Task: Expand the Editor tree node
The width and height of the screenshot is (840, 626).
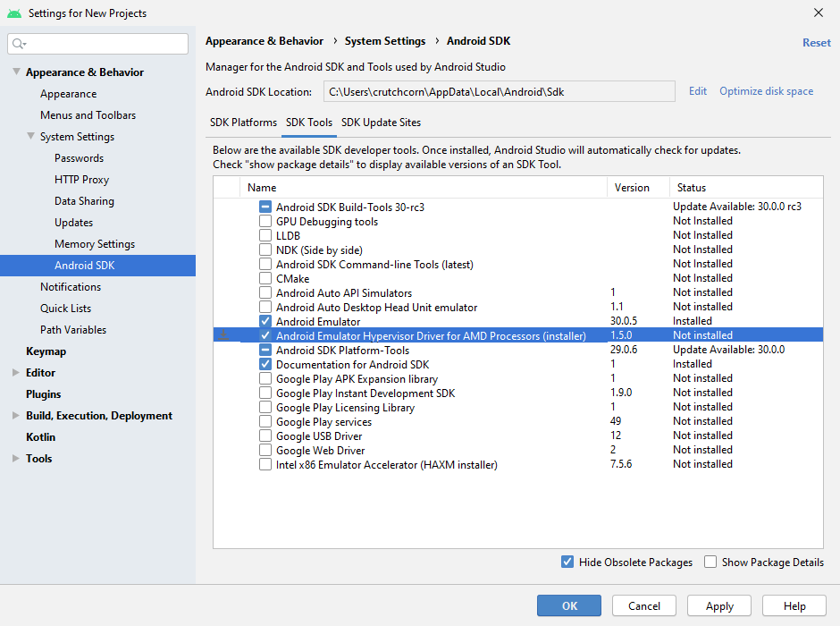Action: click(16, 373)
